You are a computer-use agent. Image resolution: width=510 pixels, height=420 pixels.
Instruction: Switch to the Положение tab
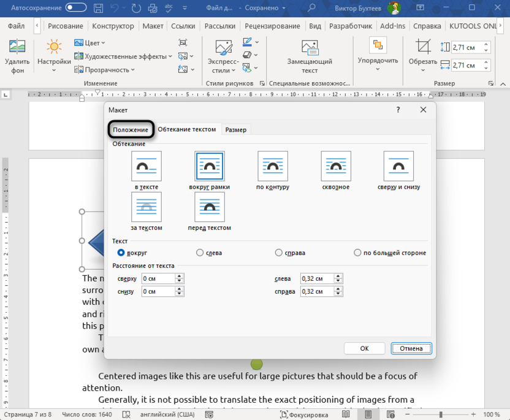coord(131,130)
